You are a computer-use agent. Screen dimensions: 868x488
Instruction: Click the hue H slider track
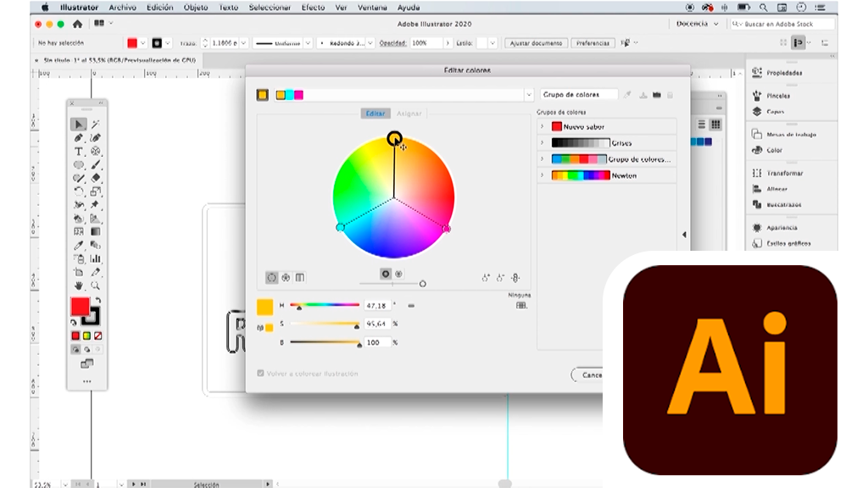click(325, 305)
